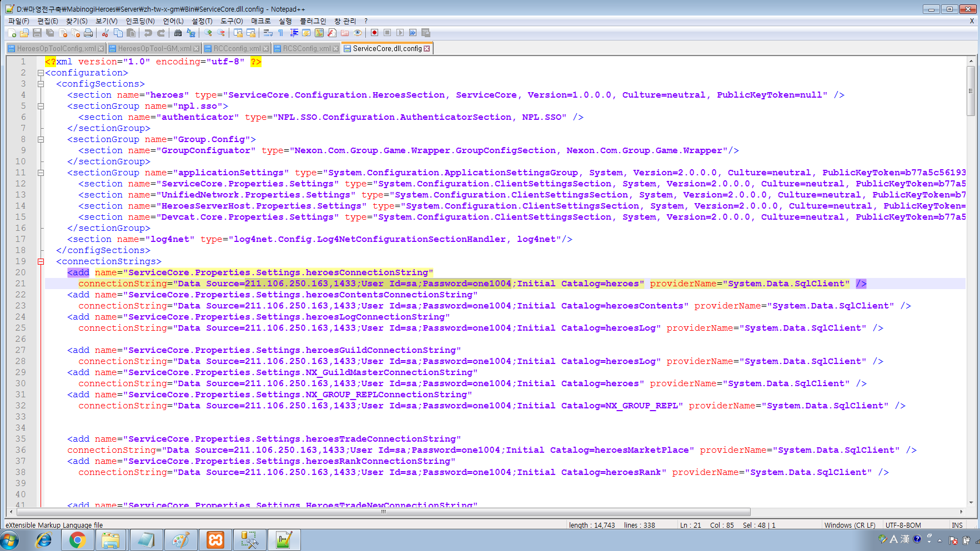Click Run macro multiple times icon

tap(413, 33)
